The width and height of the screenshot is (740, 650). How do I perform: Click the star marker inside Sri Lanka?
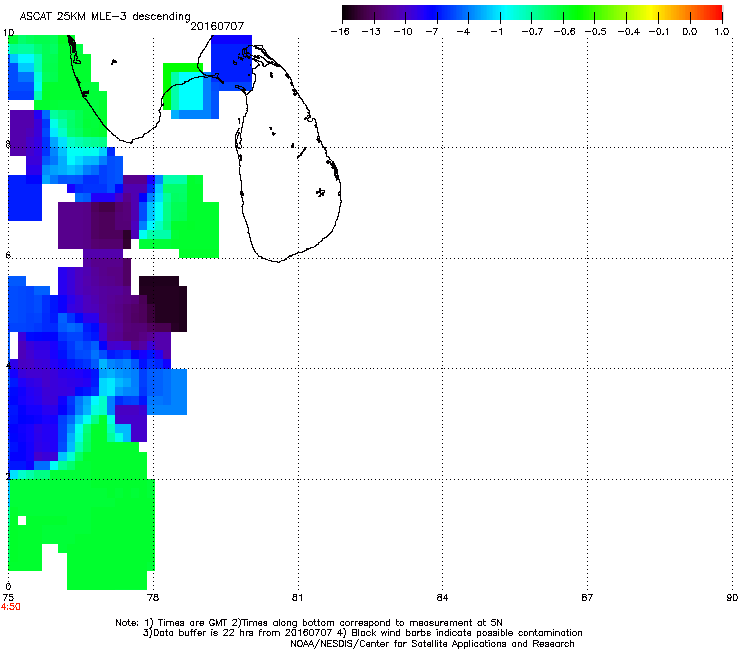(320, 192)
